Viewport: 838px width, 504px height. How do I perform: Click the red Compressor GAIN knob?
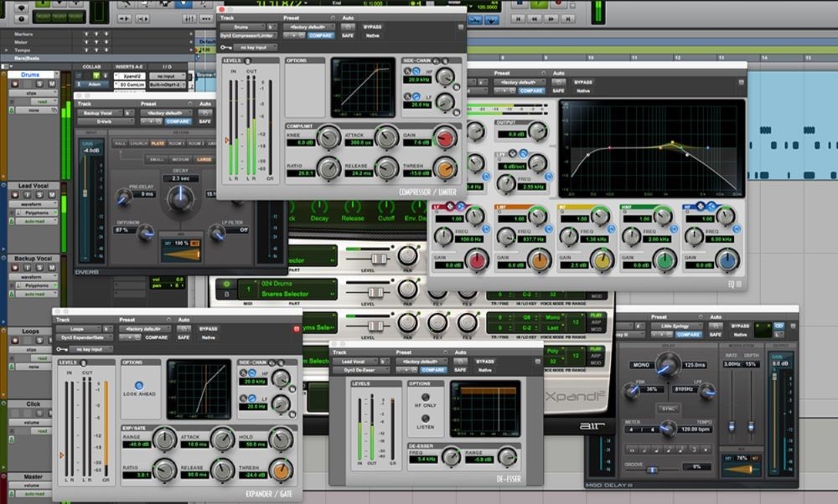(x=445, y=138)
